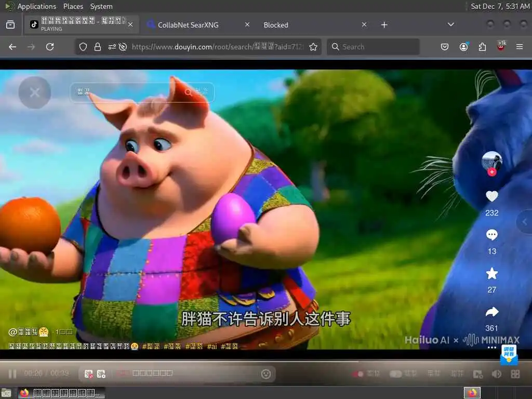Click the search icon in video overlay
Screen dimensions: 532x399
point(188,92)
